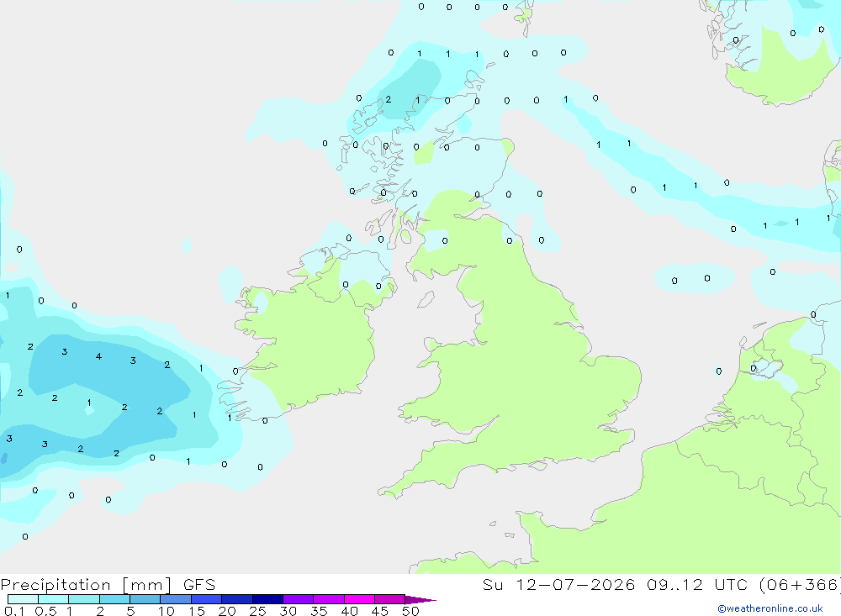
Task: Pick the legend swatch between 2 and 5
Action: [x=114, y=599]
